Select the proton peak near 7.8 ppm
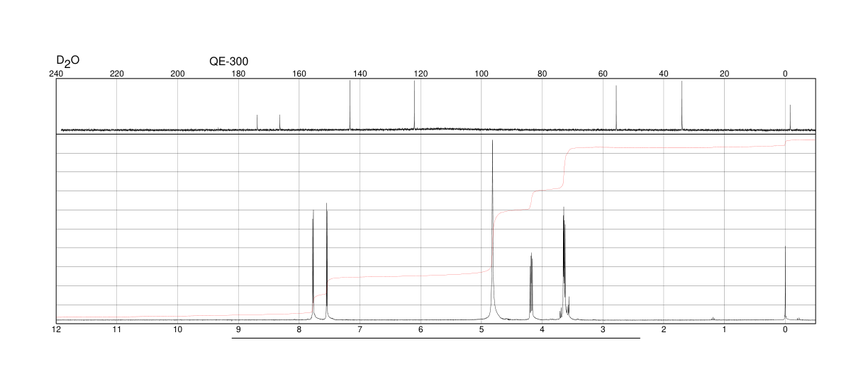868x374 pixels. (313, 263)
